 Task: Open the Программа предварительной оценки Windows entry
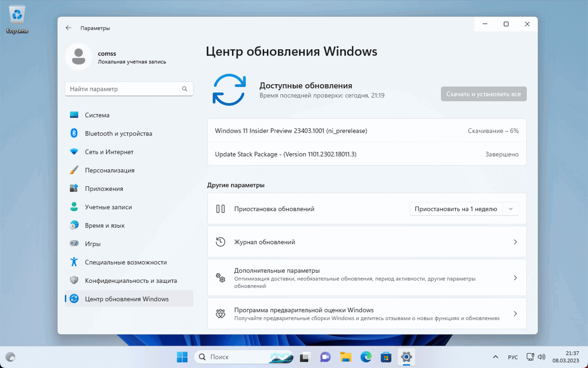[367, 313]
